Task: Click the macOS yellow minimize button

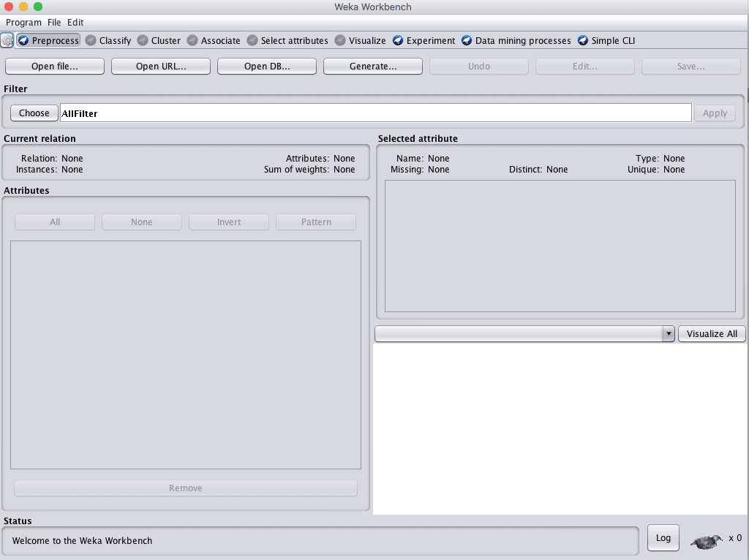Action: (x=23, y=7)
